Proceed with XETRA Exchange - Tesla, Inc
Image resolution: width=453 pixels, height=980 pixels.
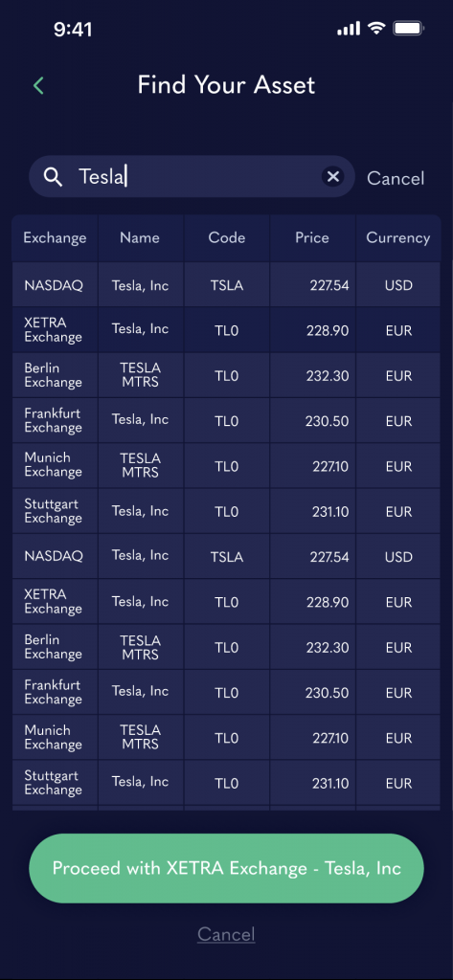226,868
